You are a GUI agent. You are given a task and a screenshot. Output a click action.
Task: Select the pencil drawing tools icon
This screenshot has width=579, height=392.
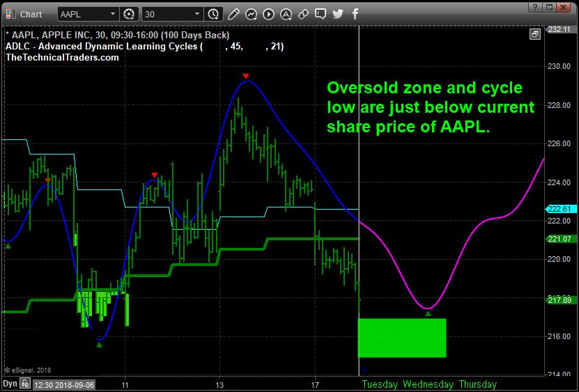point(233,15)
